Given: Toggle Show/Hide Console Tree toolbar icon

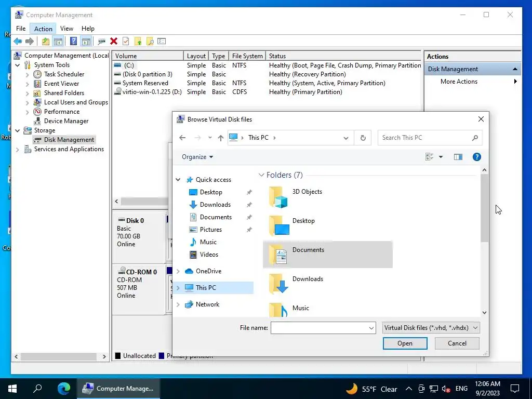Looking at the screenshot, I should pos(58,42).
